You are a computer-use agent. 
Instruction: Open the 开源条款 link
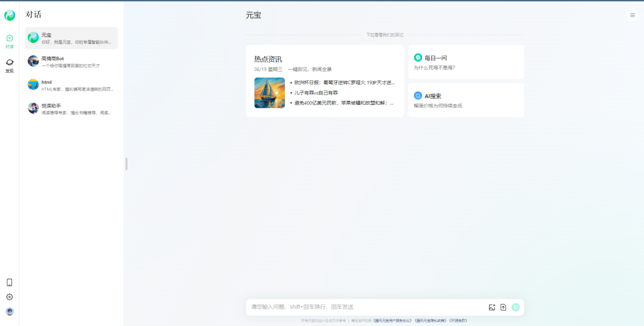457,321
